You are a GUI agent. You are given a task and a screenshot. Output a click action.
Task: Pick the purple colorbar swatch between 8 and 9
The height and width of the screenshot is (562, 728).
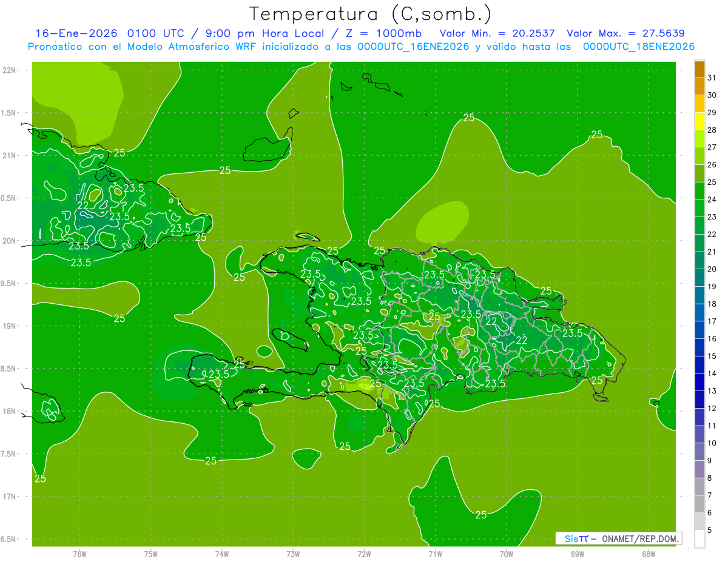[699, 469]
